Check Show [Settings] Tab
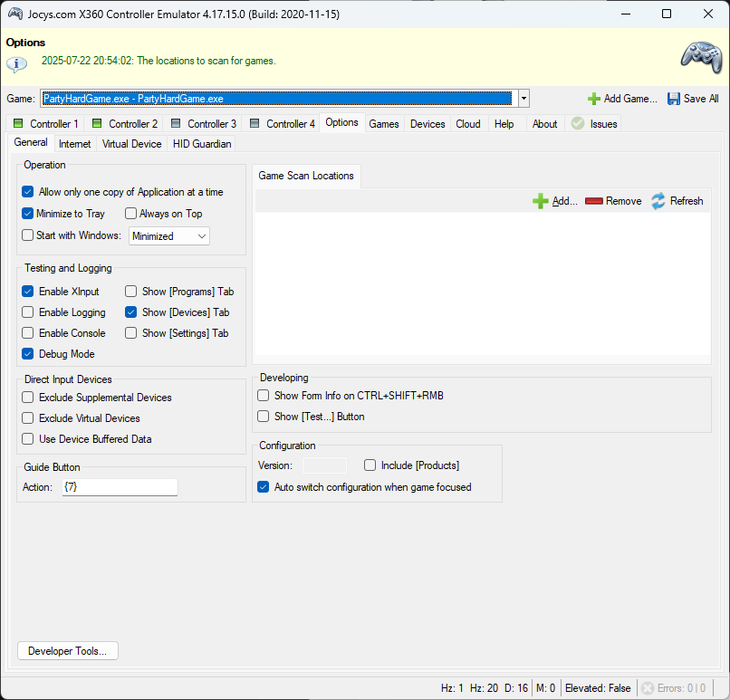Viewport: 730px width, 700px height. pyautogui.click(x=130, y=332)
